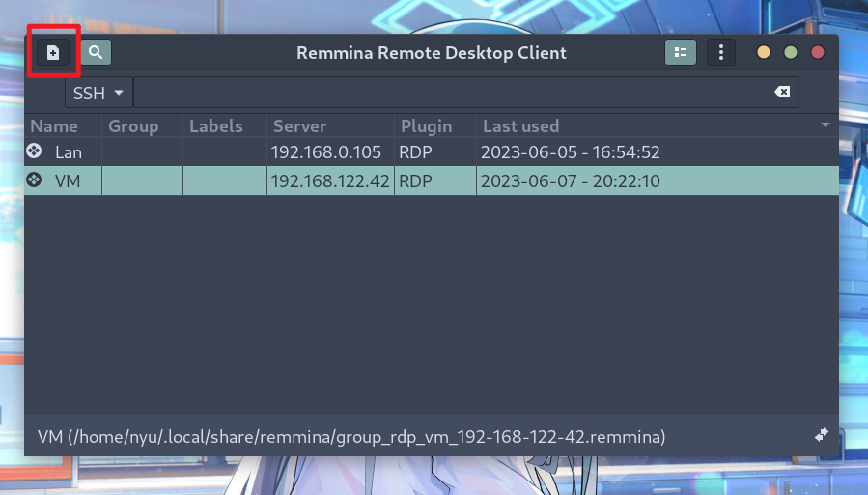
Task: Select the Lan connection row
Action: click(432, 152)
